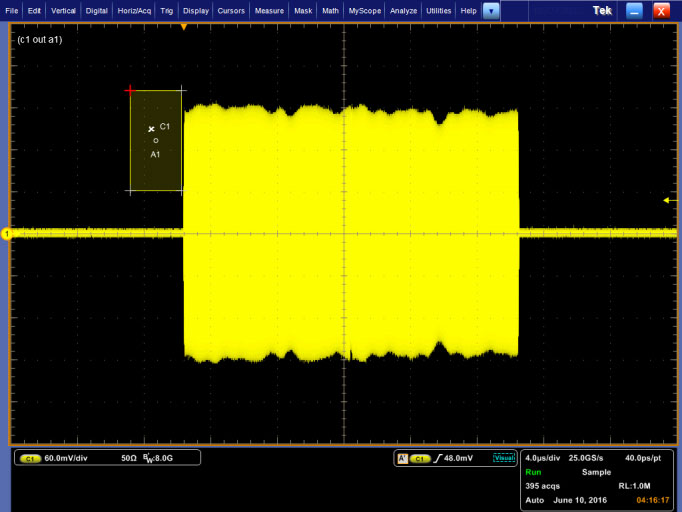Click the trigger level arrow on right edge
Image resolution: width=682 pixels, height=512 pixels.
pos(668,200)
